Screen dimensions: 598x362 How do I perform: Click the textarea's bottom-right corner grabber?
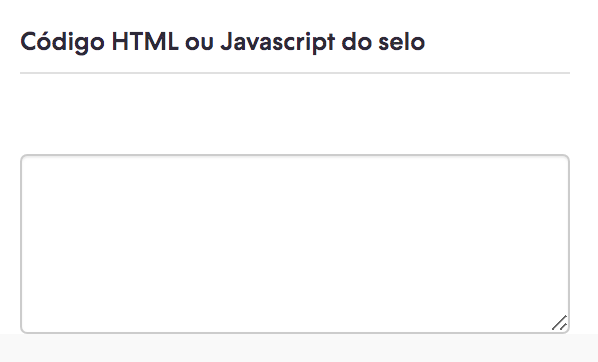[x=559, y=323]
